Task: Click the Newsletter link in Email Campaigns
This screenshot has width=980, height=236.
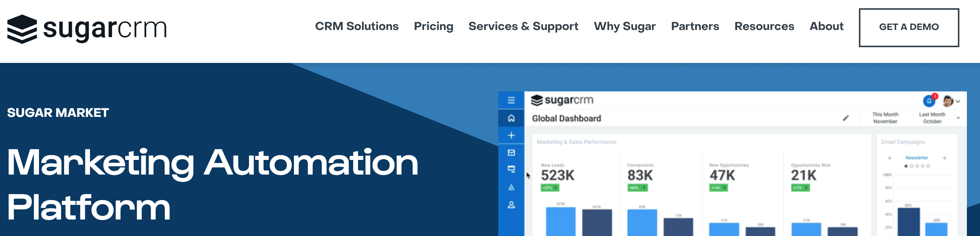Action: tap(917, 158)
